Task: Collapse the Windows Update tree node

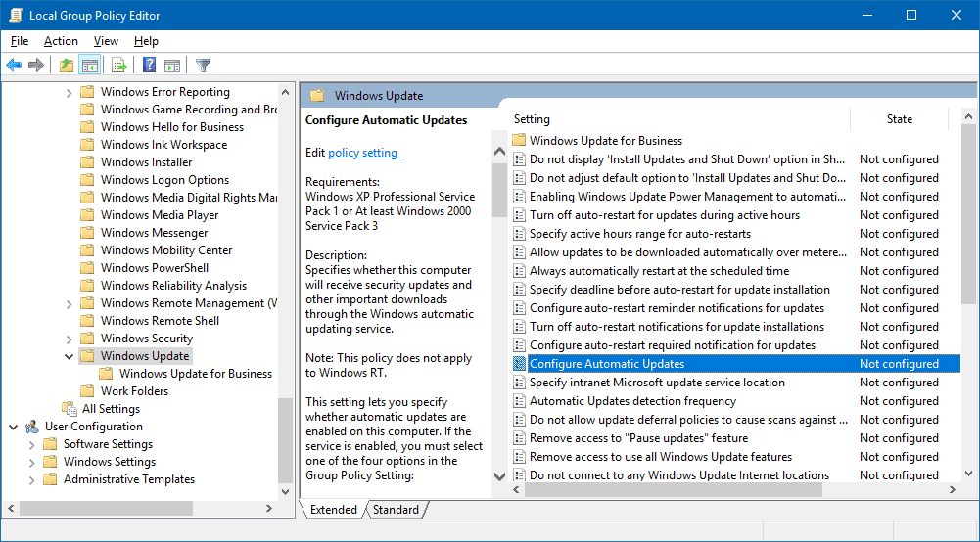Action: click(70, 356)
